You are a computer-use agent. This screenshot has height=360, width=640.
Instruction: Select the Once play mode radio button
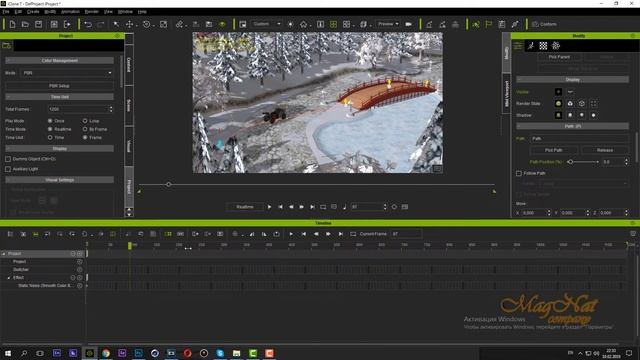(50, 121)
